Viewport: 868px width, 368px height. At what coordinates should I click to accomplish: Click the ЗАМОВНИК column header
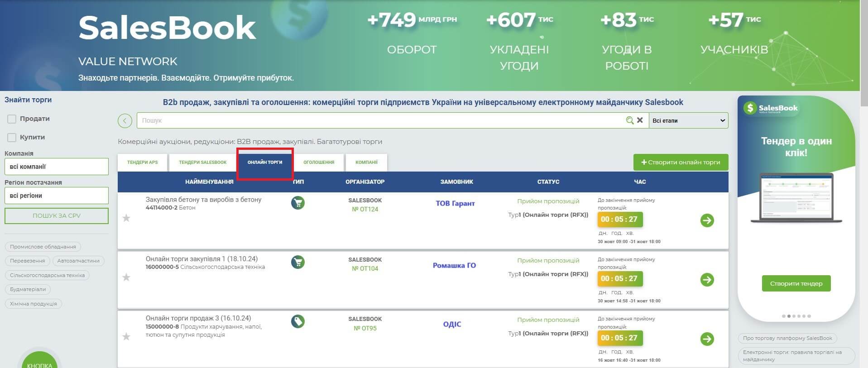pos(456,182)
